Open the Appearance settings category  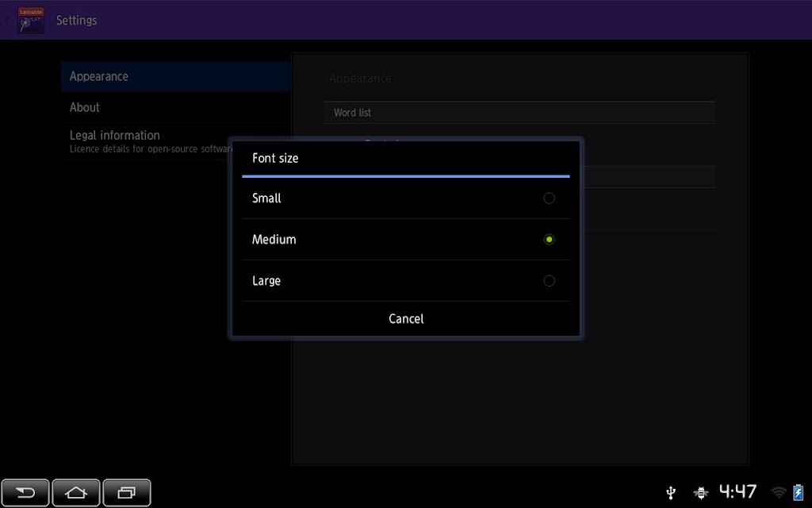[175, 77]
